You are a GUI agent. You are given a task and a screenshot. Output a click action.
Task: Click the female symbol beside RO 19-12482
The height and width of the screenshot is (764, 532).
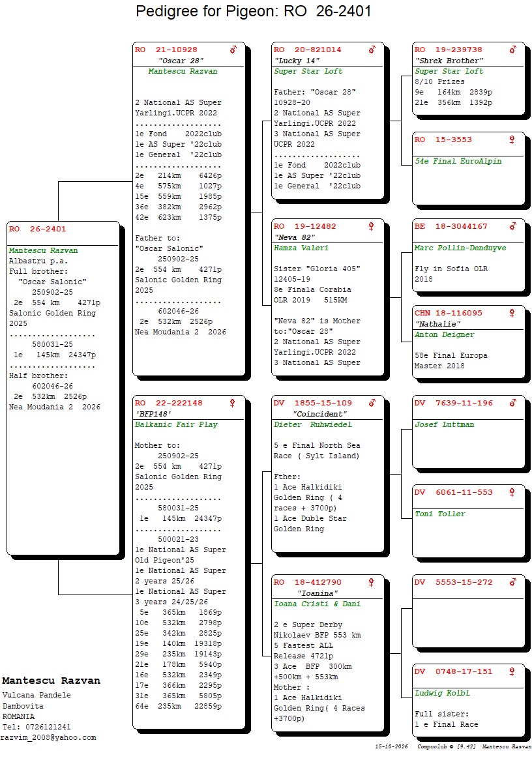click(371, 227)
